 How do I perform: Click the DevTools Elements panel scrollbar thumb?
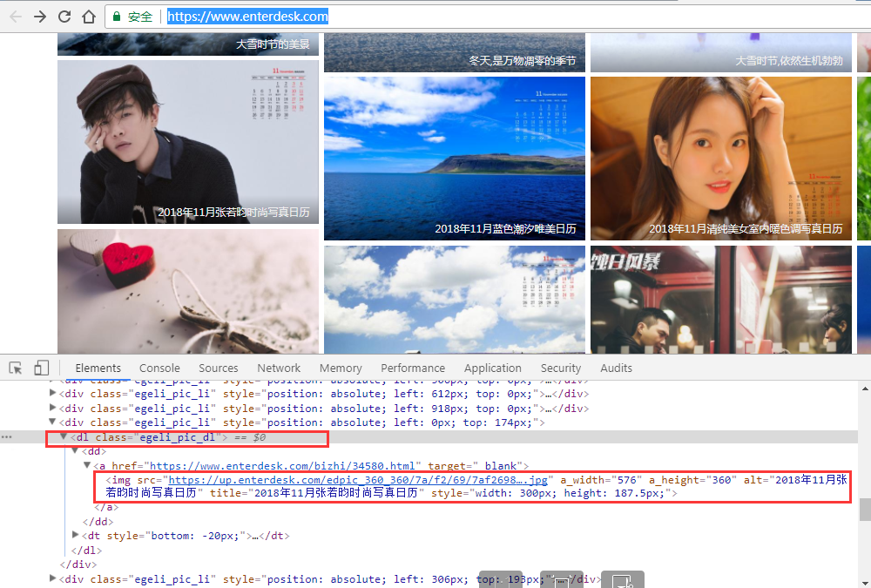[x=865, y=509]
